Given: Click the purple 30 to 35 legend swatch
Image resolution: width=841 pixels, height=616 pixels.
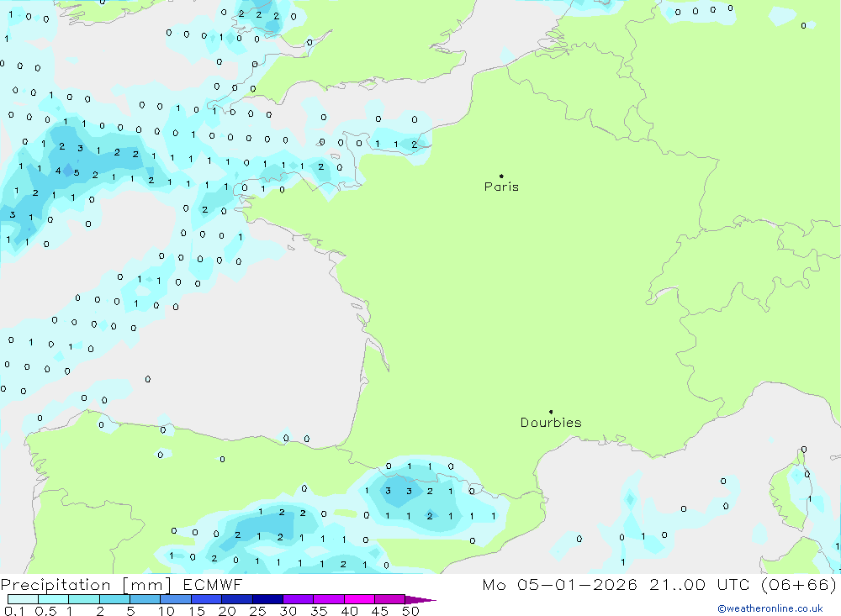Looking at the screenshot, I should click(x=298, y=599).
